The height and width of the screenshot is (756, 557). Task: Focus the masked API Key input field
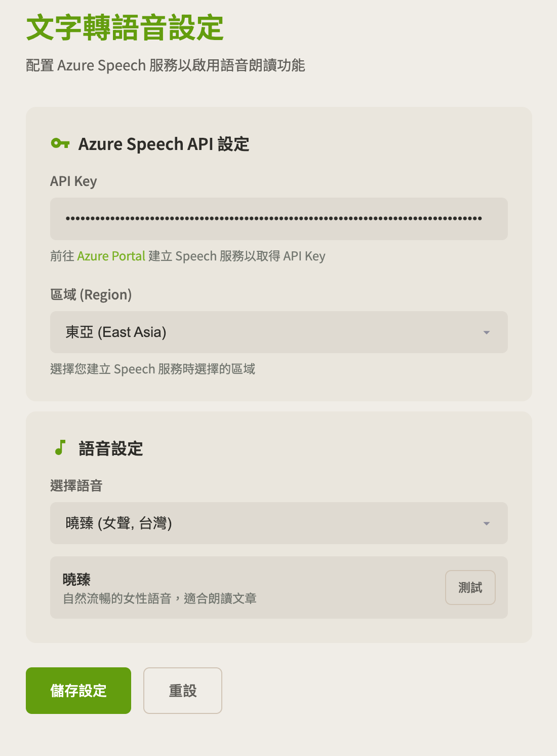tap(278, 219)
